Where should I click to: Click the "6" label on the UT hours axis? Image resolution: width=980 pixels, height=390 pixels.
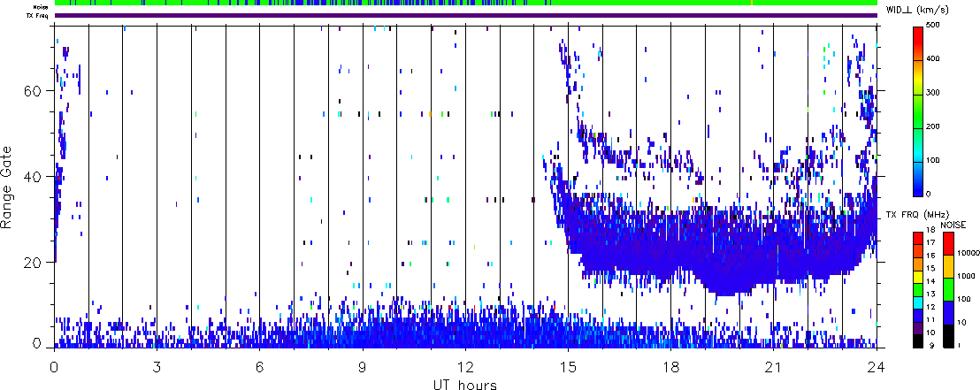pyautogui.click(x=259, y=368)
